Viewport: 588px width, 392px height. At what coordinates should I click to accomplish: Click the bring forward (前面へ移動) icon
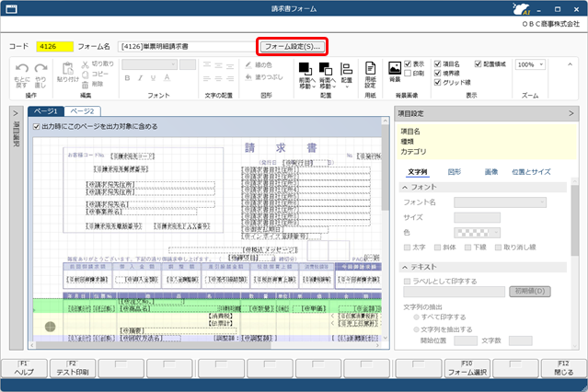coord(306,69)
